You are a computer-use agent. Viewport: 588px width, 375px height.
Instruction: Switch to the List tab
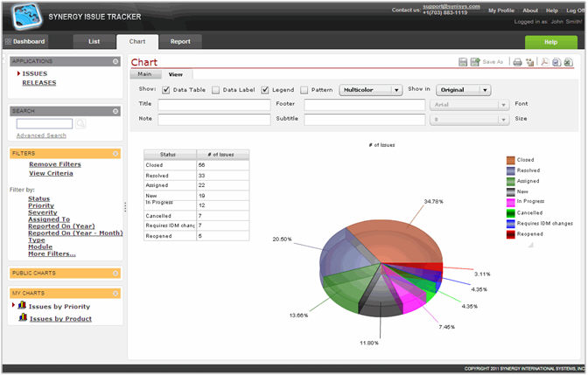point(94,42)
